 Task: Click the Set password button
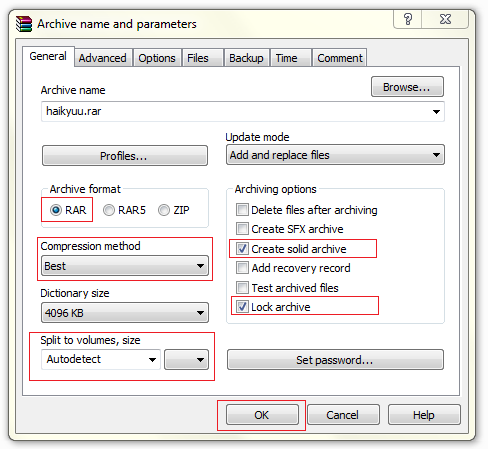[x=335, y=360]
